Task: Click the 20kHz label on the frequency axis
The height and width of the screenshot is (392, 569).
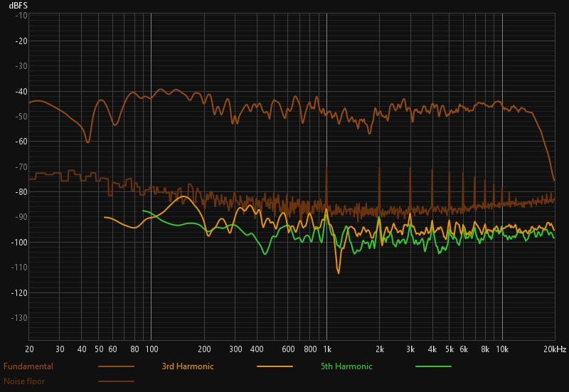Action: (555, 349)
